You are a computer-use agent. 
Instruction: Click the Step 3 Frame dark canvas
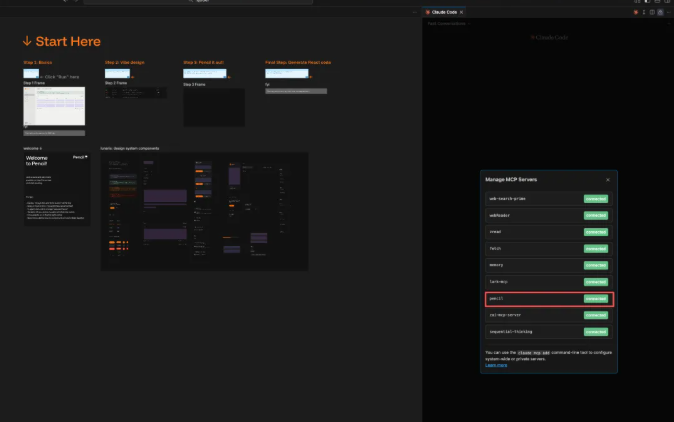[x=214, y=107]
